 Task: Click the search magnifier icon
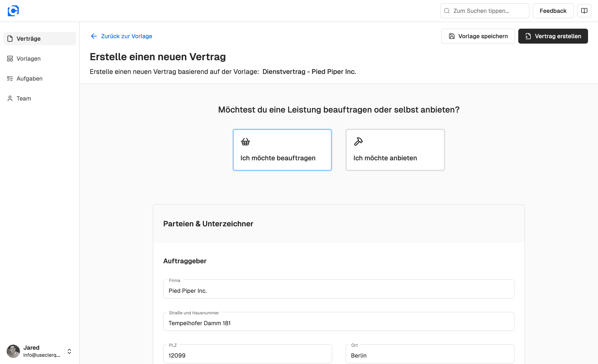(x=447, y=11)
